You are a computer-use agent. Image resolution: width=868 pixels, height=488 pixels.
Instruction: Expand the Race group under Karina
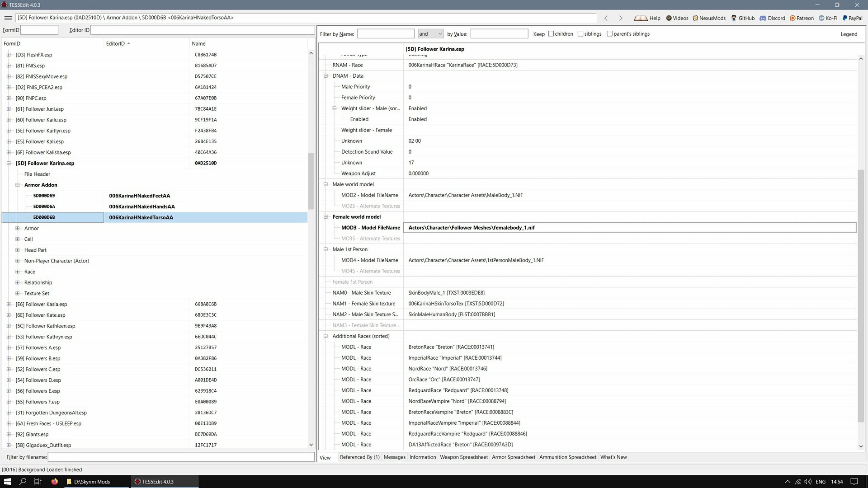point(17,272)
